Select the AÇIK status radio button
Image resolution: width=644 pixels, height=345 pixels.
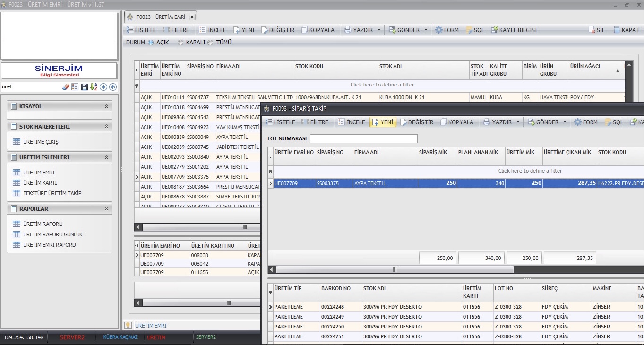[151, 43]
